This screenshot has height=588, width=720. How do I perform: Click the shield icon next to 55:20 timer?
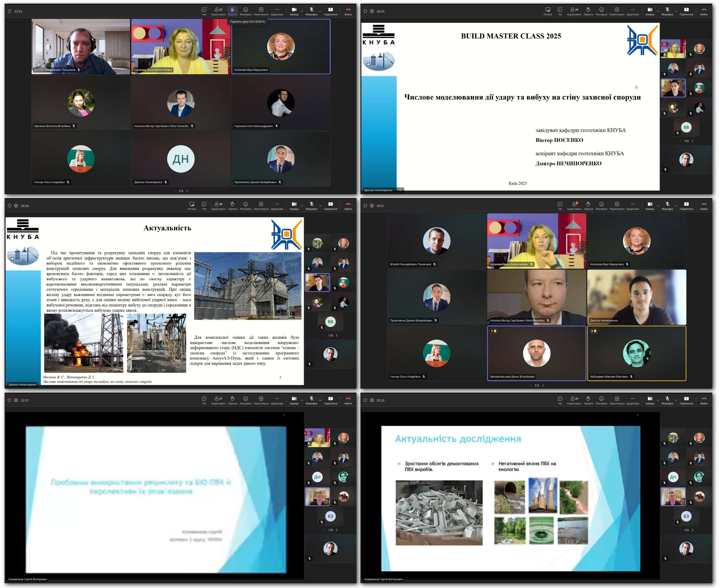point(365,400)
